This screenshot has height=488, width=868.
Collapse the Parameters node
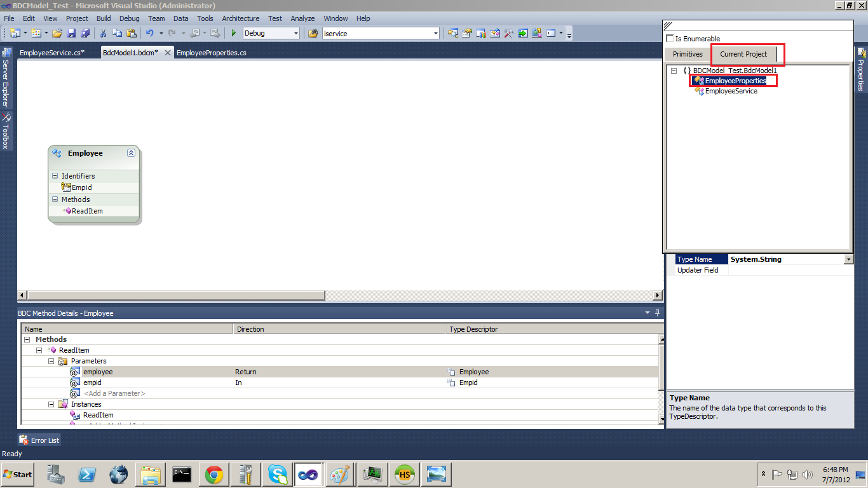[51, 361]
